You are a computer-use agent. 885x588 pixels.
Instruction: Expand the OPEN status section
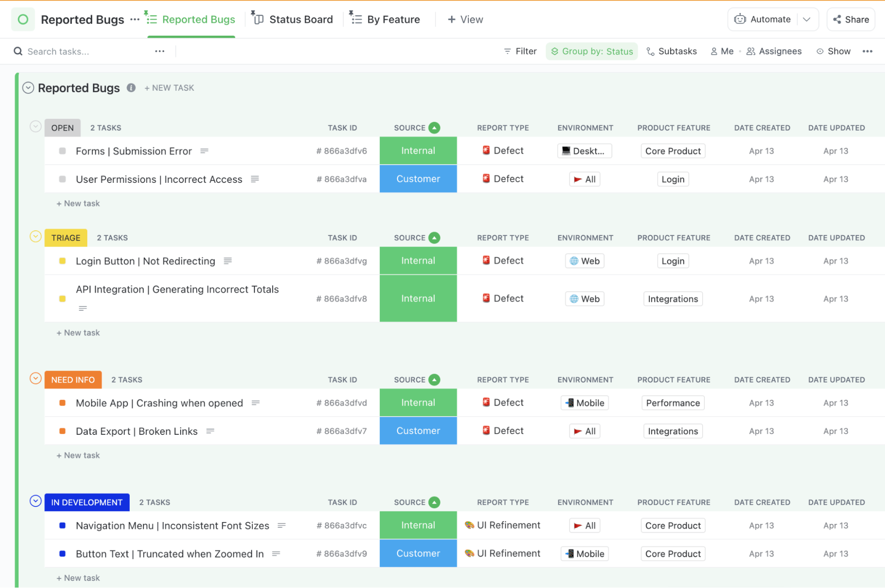36,127
